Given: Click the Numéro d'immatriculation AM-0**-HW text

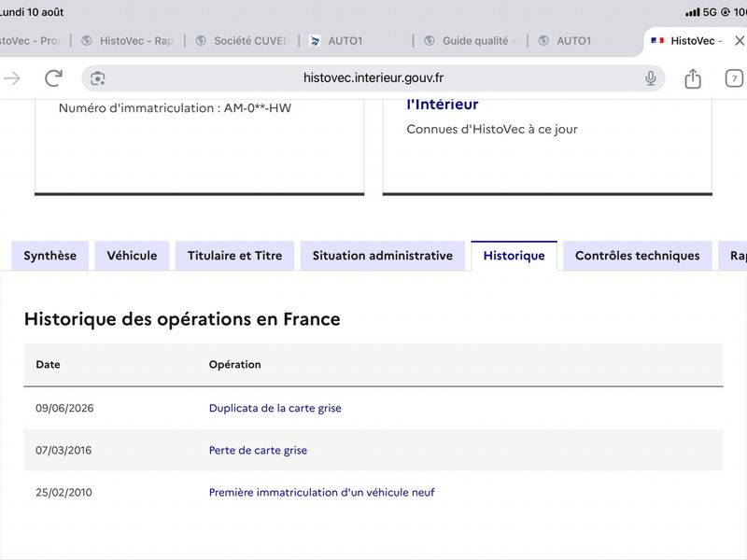Looking at the screenshot, I should pyautogui.click(x=175, y=108).
